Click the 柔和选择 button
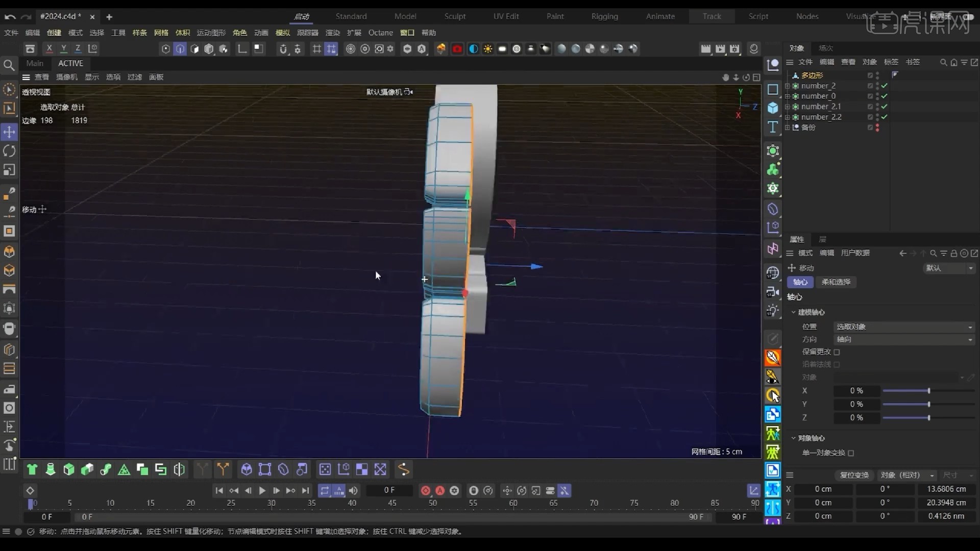This screenshot has height=551, width=980. coord(836,282)
